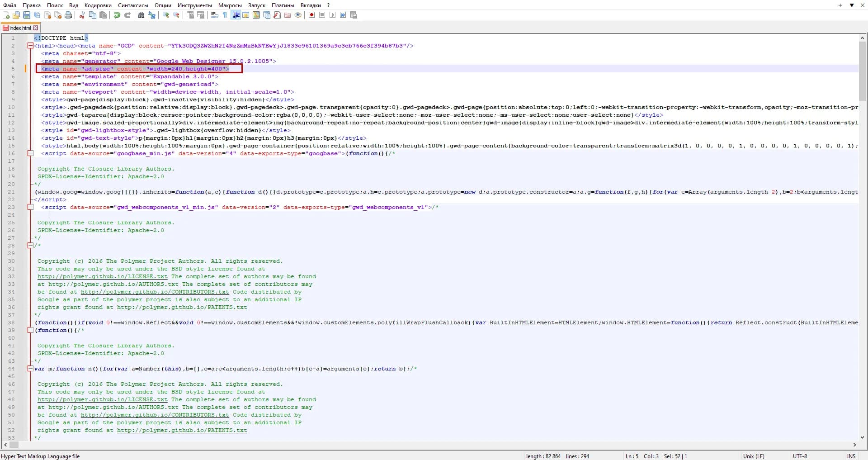Screen dimensions: 868x460
Task: Open the LICENSE.txt link on line 48
Action: pyautogui.click(x=103, y=399)
